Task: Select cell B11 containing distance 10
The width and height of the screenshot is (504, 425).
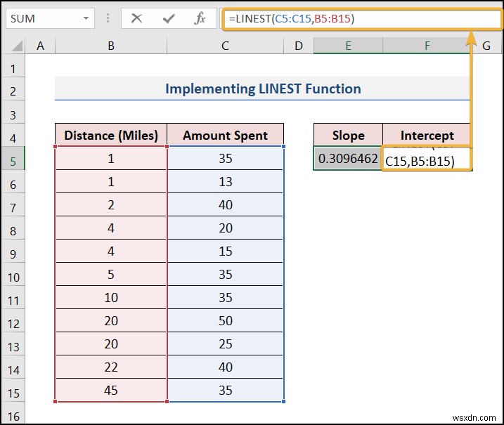Action: coord(111,297)
